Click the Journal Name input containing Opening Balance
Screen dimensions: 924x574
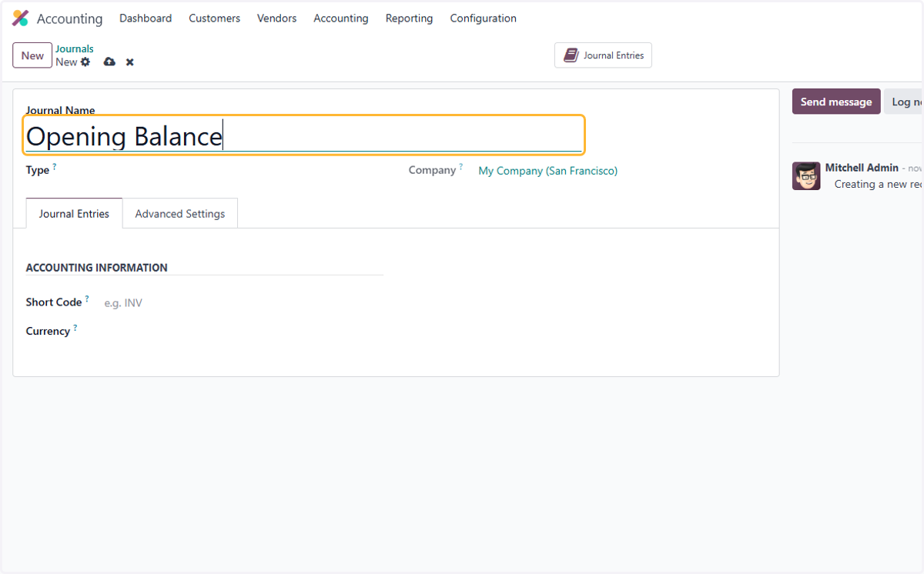[x=303, y=136]
